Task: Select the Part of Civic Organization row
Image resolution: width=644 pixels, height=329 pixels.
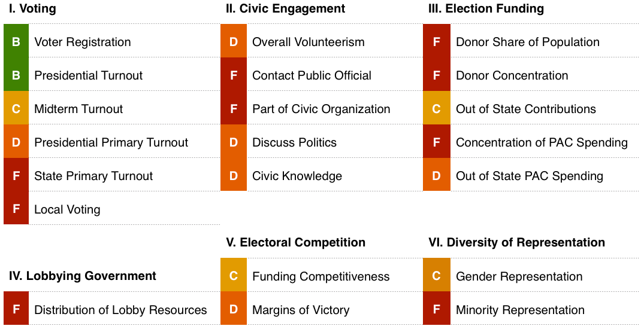Action: coord(321,109)
